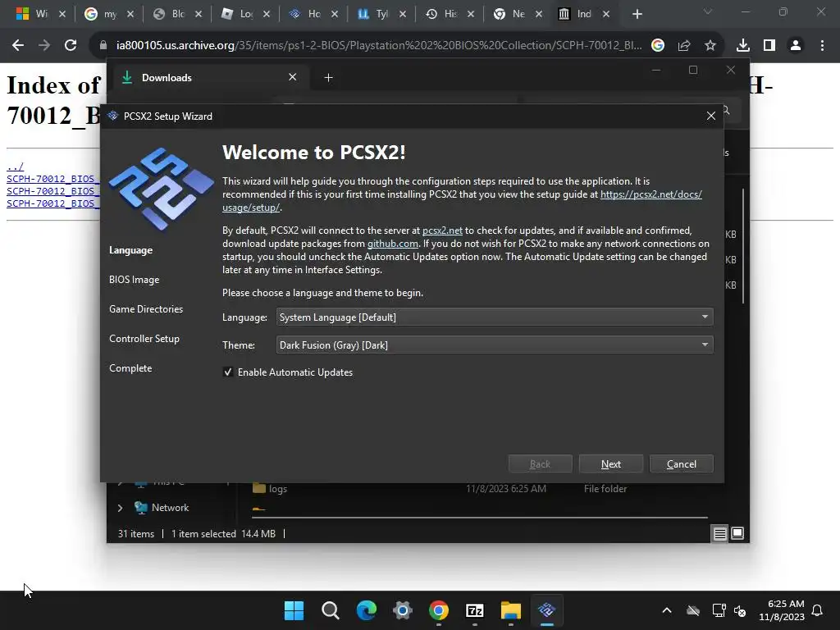Screen dimensions: 840x630
Task: Open the third SCPH-70012_BIOS file link
Action: coord(53,203)
